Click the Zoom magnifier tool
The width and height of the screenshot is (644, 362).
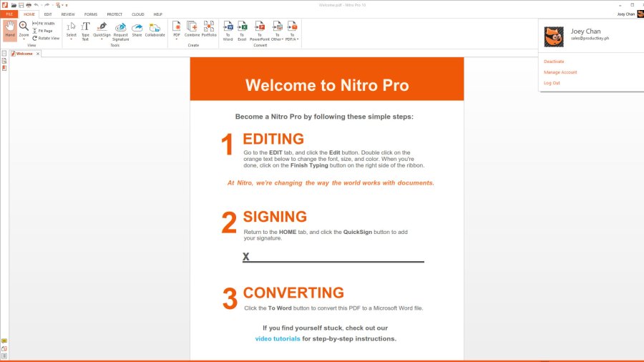pyautogui.click(x=24, y=28)
